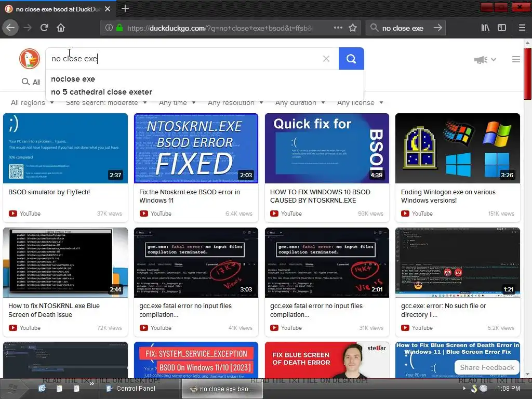Open the library bookshelf icon

click(485, 28)
